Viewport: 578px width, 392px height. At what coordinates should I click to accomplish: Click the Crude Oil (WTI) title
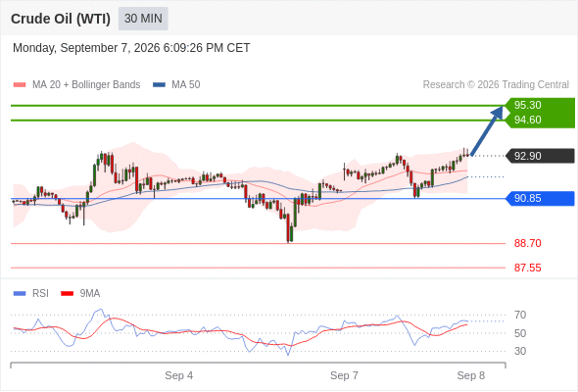pyautogui.click(x=61, y=19)
